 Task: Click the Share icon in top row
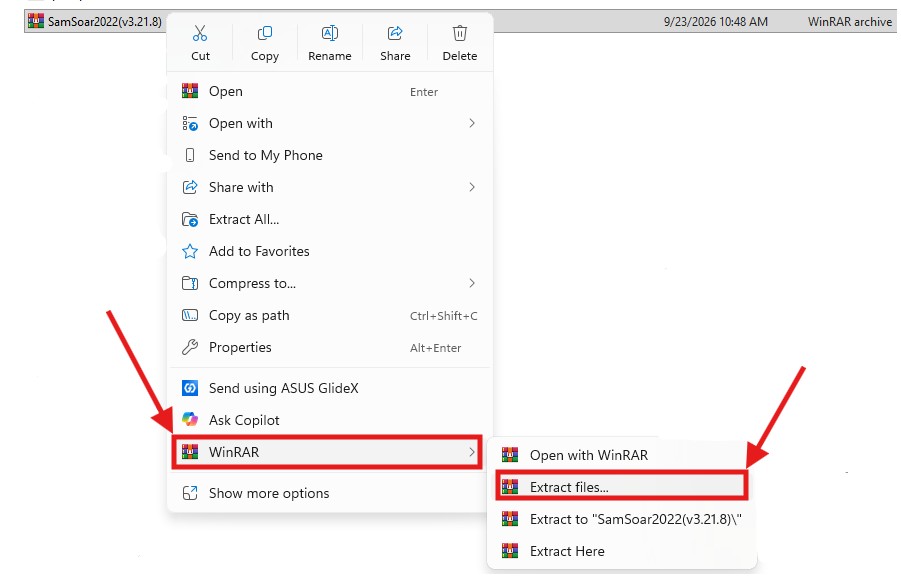tap(395, 33)
